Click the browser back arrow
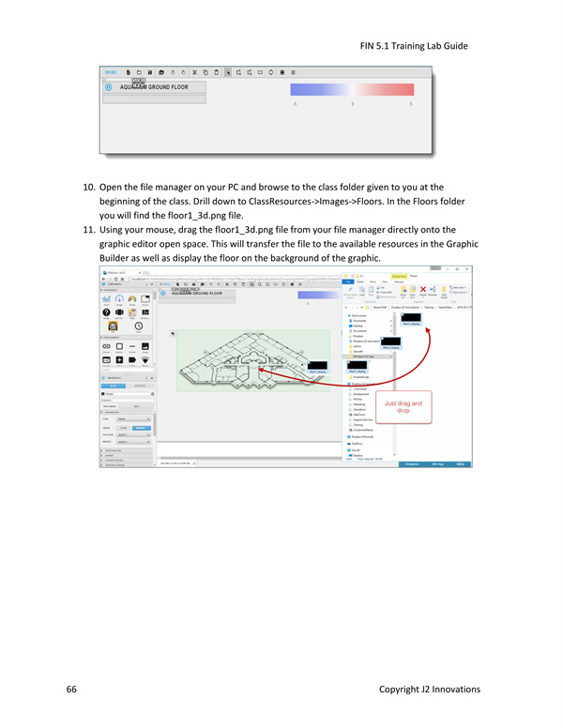563x728 pixels. pos(103,279)
